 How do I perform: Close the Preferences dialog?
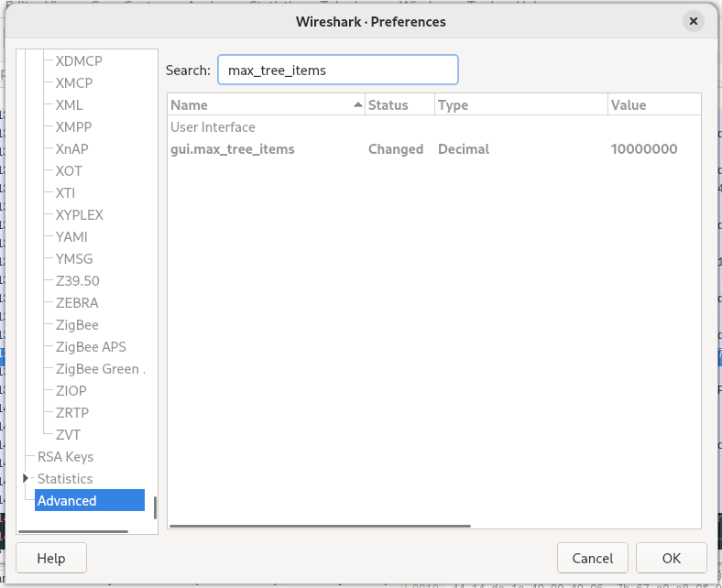click(x=693, y=21)
